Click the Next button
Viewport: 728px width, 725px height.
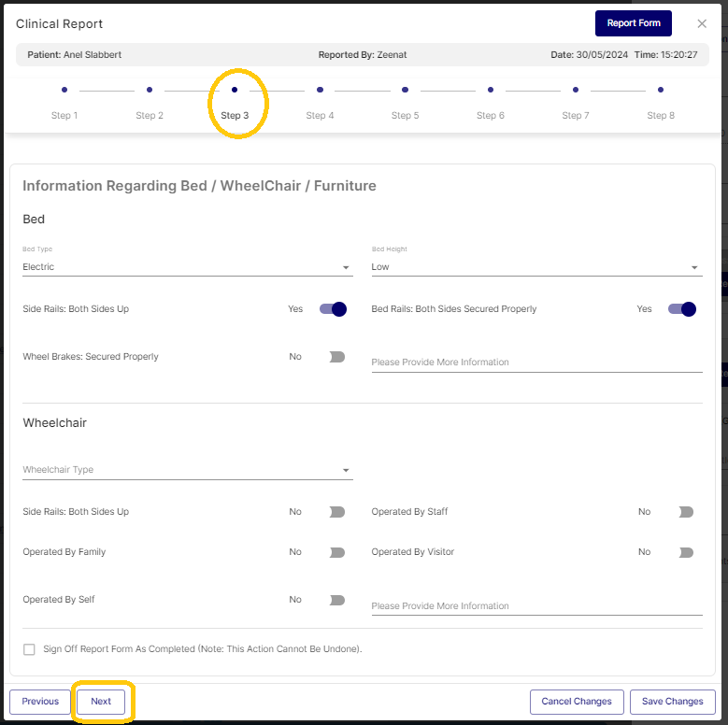coord(101,702)
